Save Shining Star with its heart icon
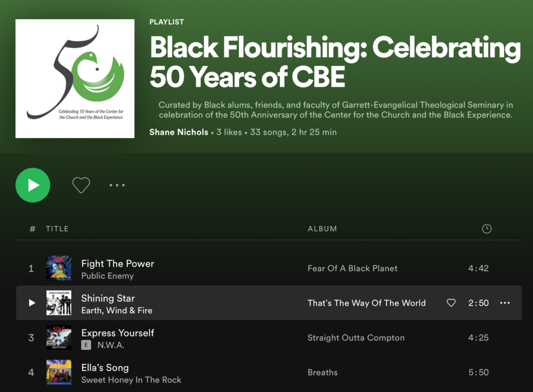Image resolution: width=533 pixels, height=392 pixels. click(x=451, y=303)
